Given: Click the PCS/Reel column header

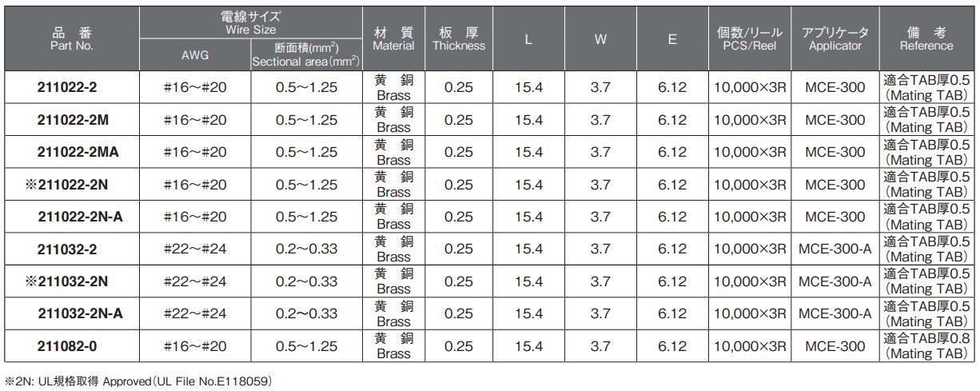Looking at the screenshot, I should click(x=750, y=39).
